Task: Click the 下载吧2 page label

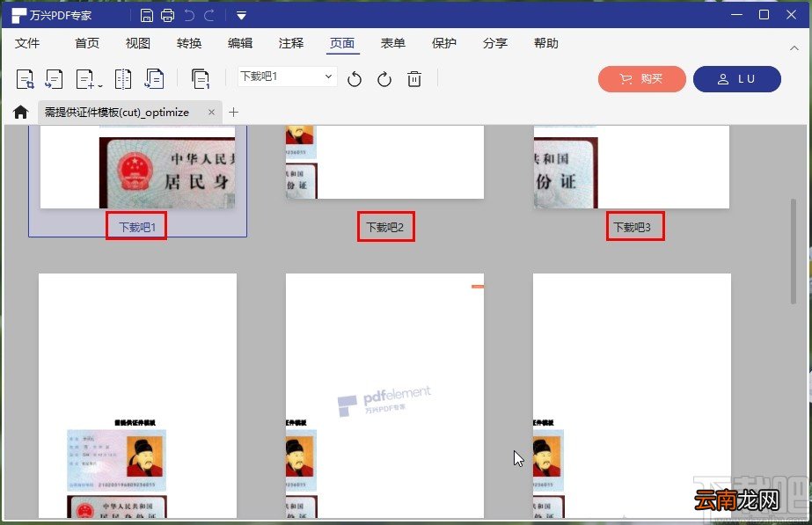Action: (384, 227)
